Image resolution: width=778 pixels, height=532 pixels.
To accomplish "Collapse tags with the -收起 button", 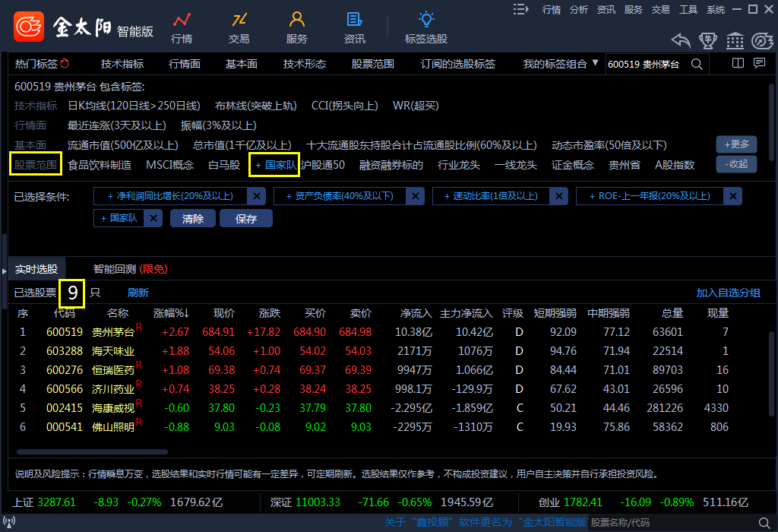I will pyautogui.click(x=736, y=164).
